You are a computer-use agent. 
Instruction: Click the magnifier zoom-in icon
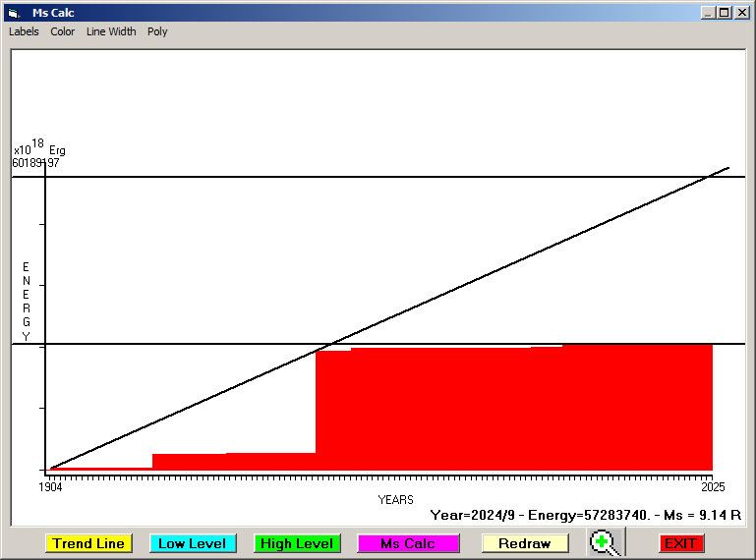coord(608,542)
